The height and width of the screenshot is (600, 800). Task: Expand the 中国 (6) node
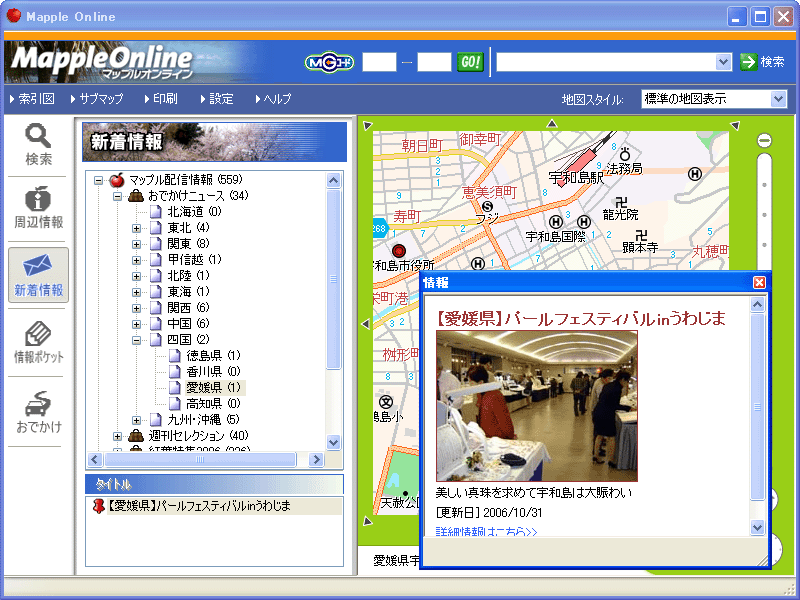coord(136,324)
